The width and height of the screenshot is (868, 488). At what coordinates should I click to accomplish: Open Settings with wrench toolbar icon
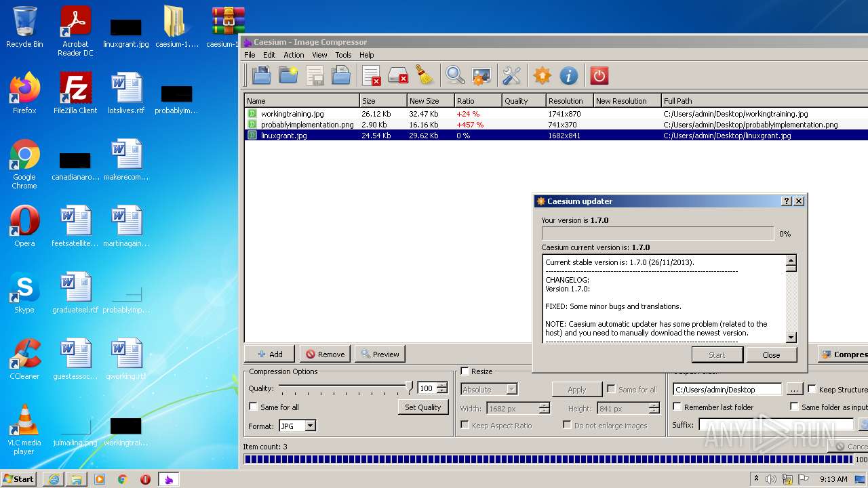[x=511, y=75]
